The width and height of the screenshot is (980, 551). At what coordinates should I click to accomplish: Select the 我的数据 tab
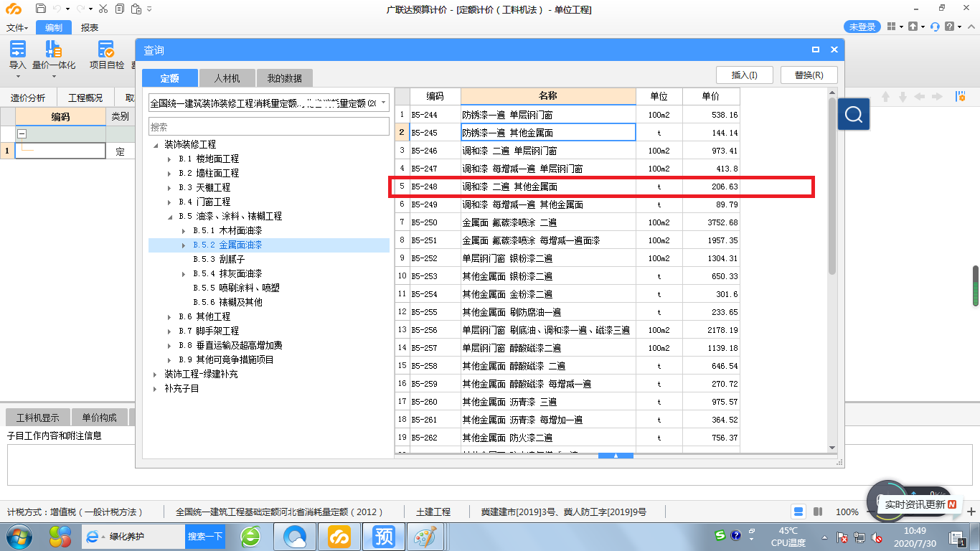284,78
